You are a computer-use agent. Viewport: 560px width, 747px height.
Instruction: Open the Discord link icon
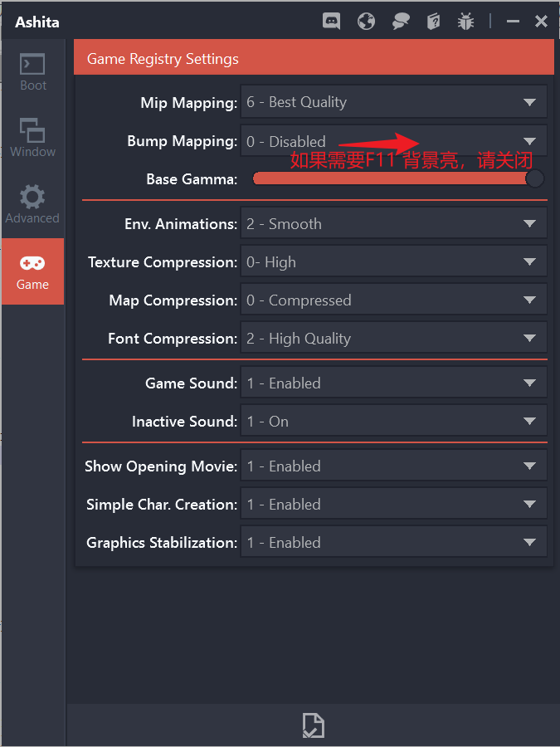pyautogui.click(x=332, y=22)
